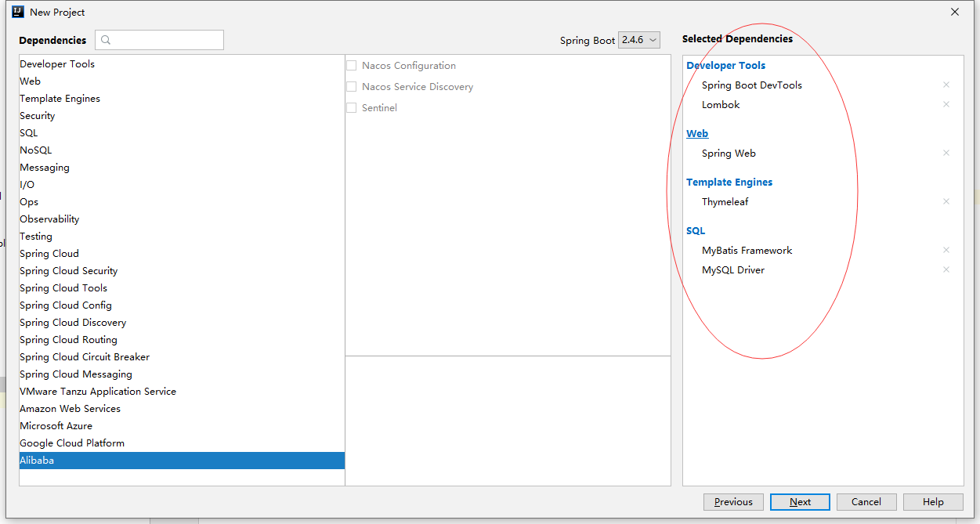The height and width of the screenshot is (524, 980).
Task: Cancel the New Project wizard
Action: (x=866, y=502)
